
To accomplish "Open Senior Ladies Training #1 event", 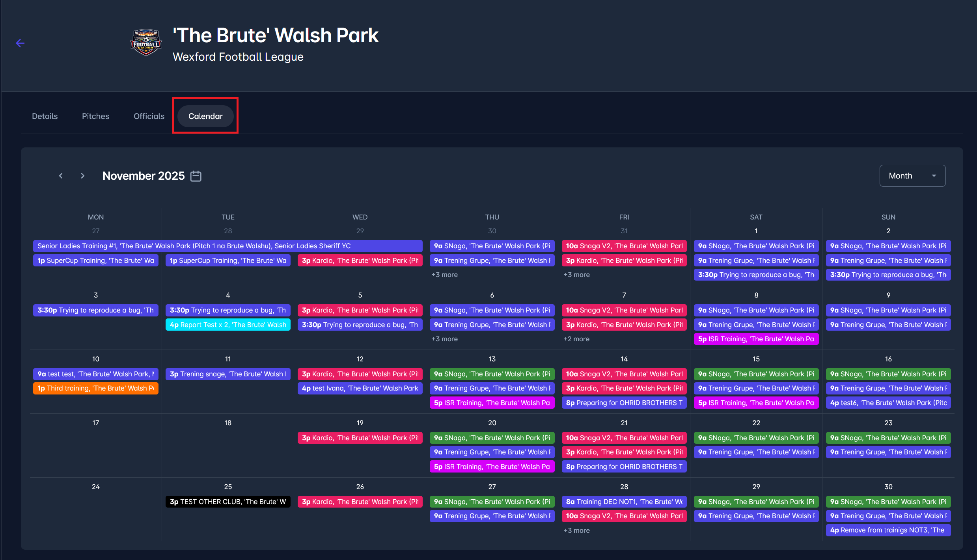I will pyautogui.click(x=227, y=246).
